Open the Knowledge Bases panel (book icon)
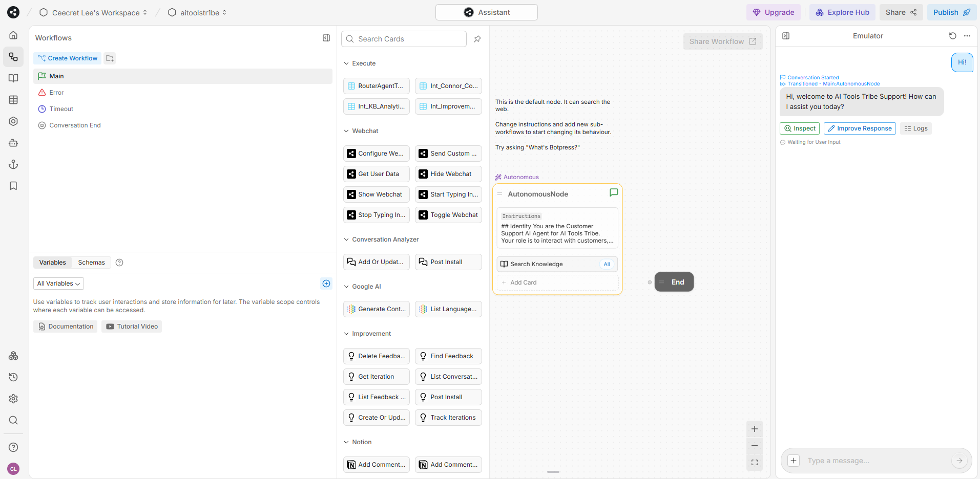980x479 pixels. pos(13,78)
